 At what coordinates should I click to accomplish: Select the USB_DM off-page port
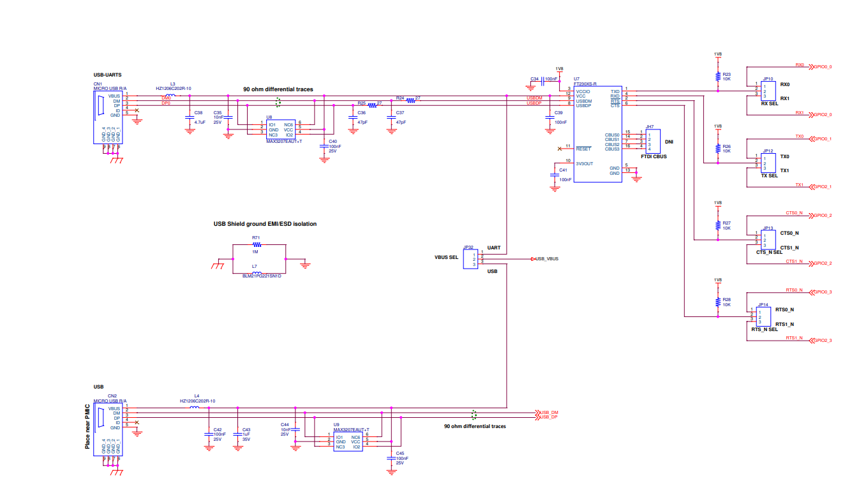coord(547,413)
